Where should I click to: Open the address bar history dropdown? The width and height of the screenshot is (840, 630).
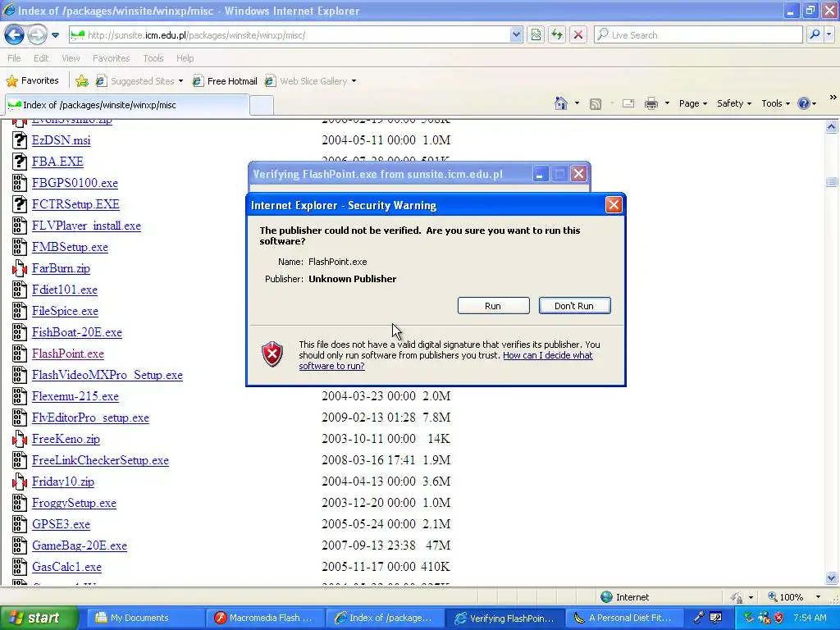click(515, 34)
